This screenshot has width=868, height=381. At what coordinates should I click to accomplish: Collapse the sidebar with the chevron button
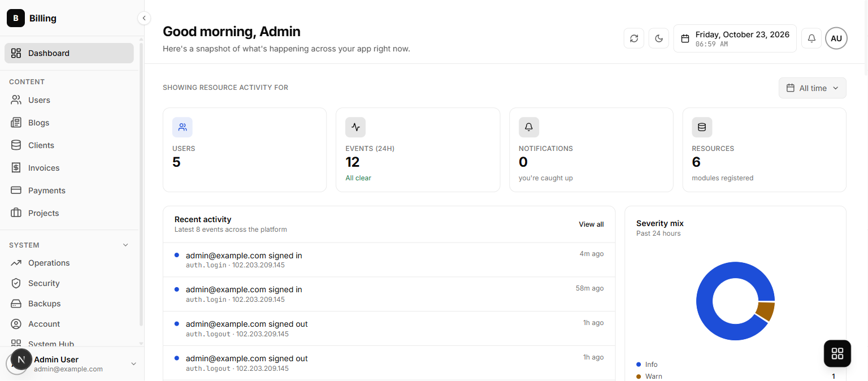(144, 18)
